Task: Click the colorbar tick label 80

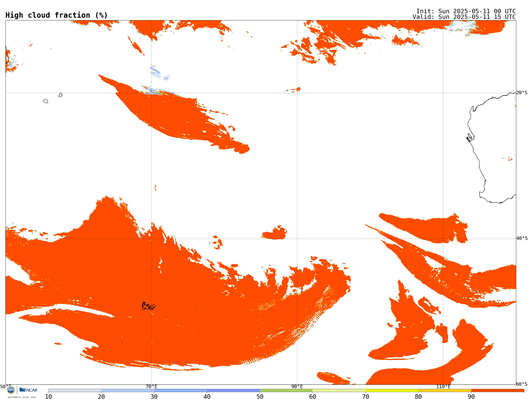Action: point(418,397)
